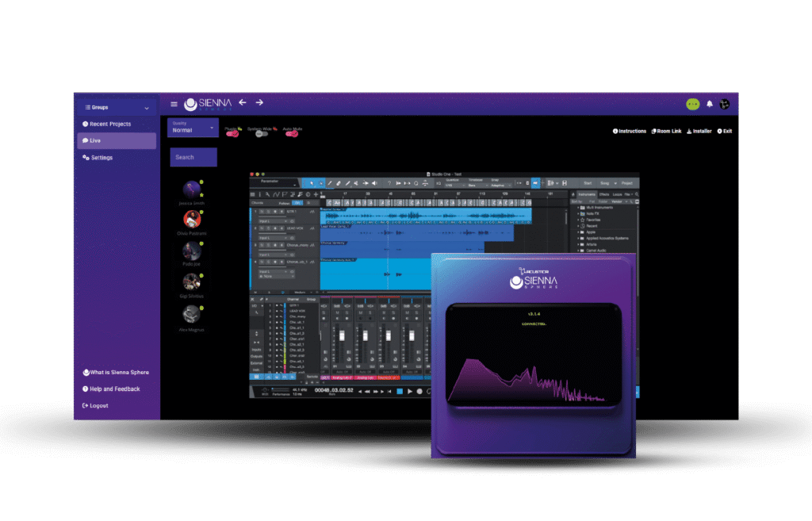812x521 pixels.
Task: Select the eraser tool in Studio One
Action: [x=339, y=183]
